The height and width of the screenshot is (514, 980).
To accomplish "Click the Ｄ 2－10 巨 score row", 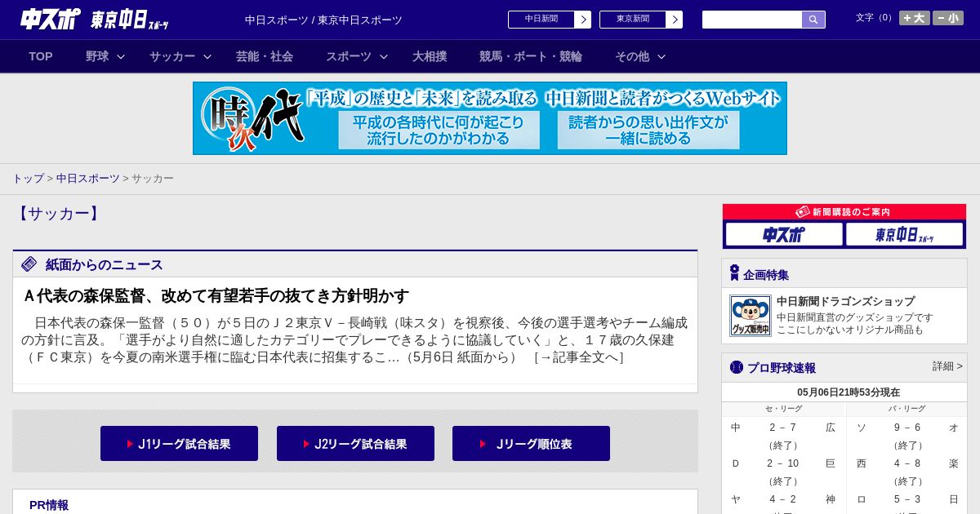I will coord(783,463).
